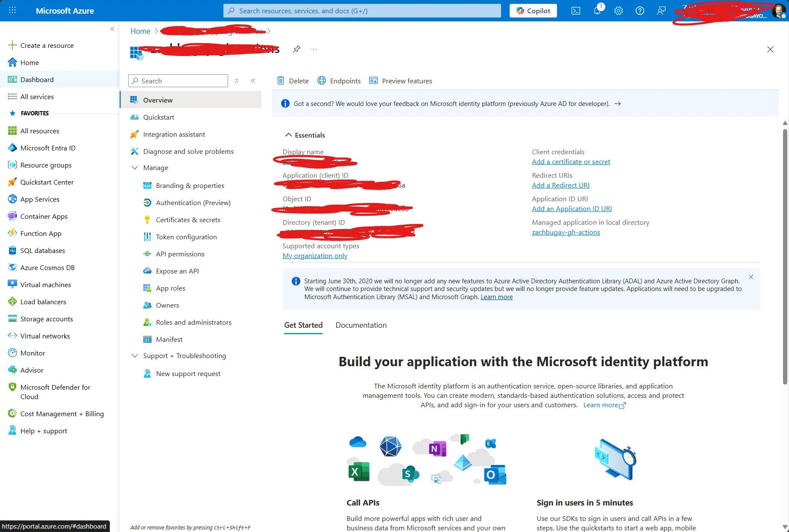Pin the app registration overview
This screenshot has width=789, height=532.
296,49
